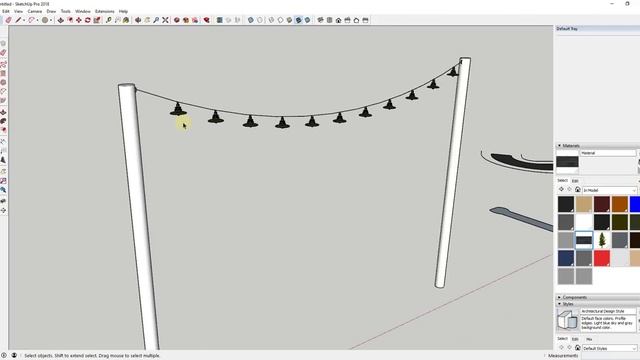Select the Eraser tool in top toolbar
This screenshot has width=640, height=360.
(x=8, y=20)
